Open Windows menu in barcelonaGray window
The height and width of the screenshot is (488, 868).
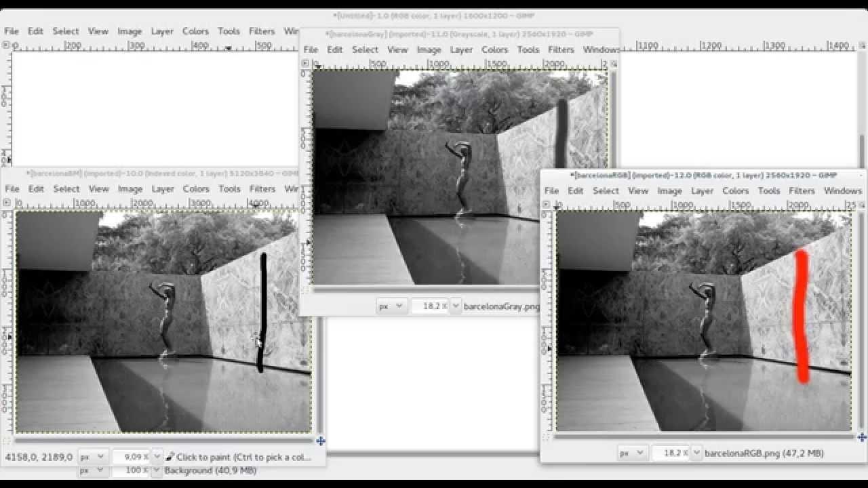[601, 49]
